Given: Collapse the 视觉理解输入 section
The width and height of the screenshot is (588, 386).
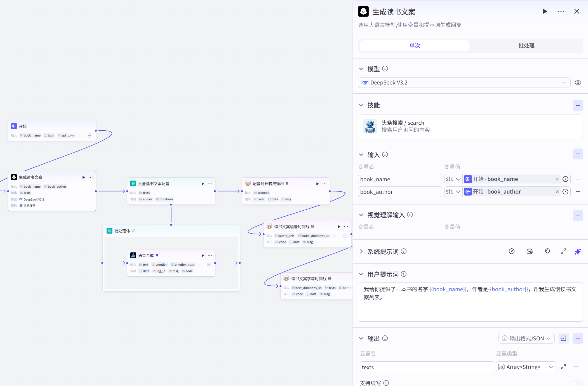Looking at the screenshot, I should [361, 215].
